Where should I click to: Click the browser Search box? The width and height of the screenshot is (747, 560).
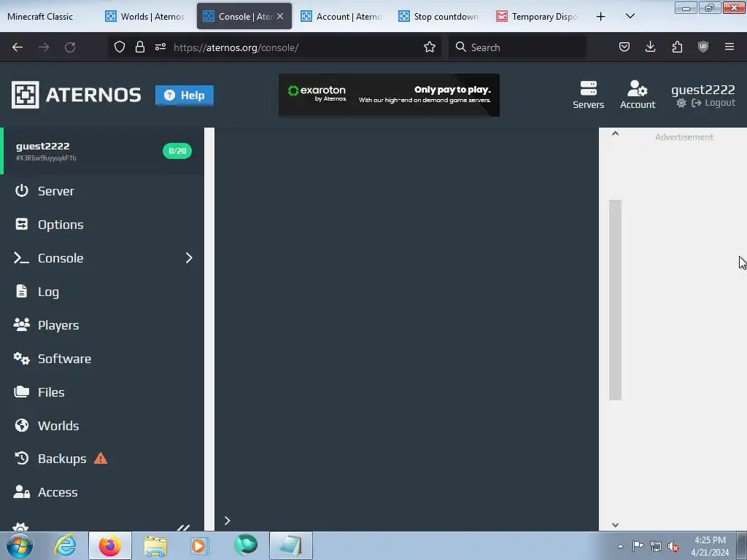point(517,47)
